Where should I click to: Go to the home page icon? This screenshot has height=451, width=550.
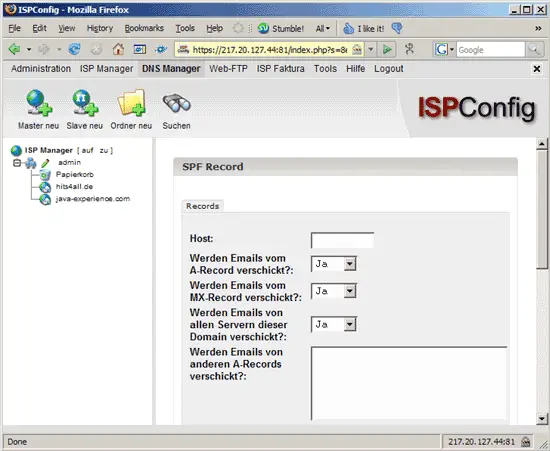point(118,49)
